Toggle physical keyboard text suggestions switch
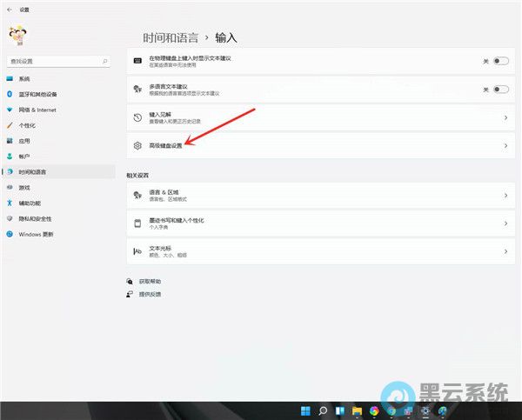522x420 pixels. 500,61
